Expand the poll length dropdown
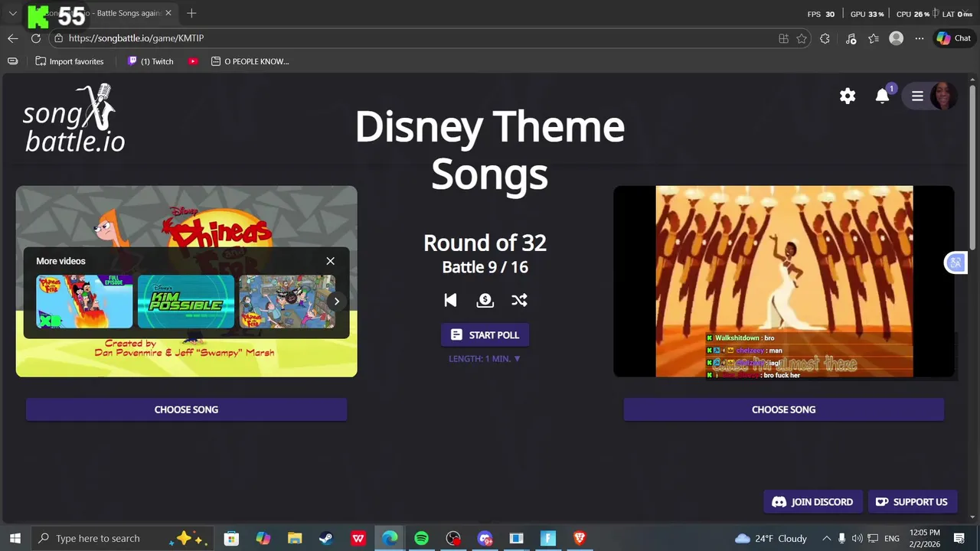This screenshot has width=980, height=551. (485, 358)
